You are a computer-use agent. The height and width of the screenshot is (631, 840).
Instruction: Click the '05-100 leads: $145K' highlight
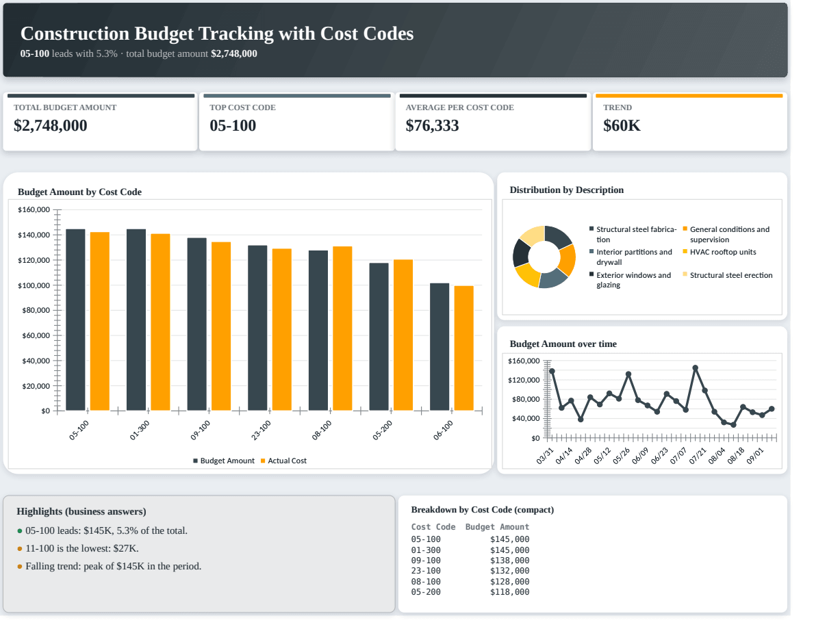pyautogui.click(x=106, y=530)
